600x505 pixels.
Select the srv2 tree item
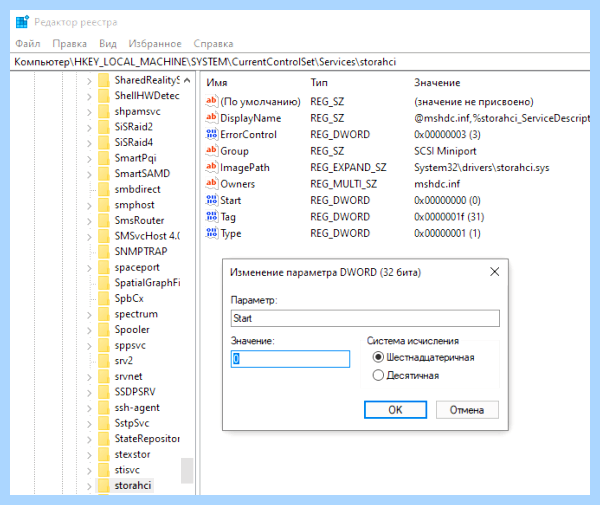[x=124, y=360]
